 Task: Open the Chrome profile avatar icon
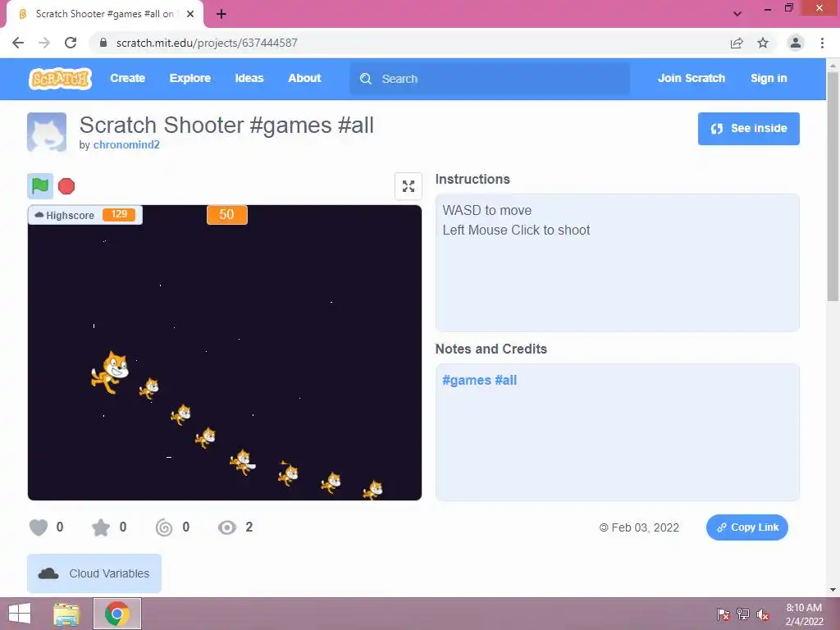click(x=796, y=43)
